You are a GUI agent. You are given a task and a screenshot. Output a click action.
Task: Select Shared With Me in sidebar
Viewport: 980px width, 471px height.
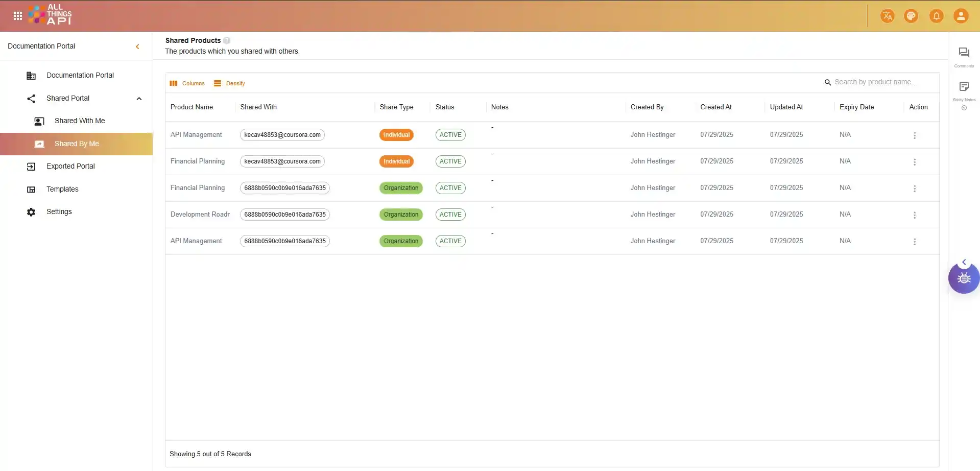(79, 121)
